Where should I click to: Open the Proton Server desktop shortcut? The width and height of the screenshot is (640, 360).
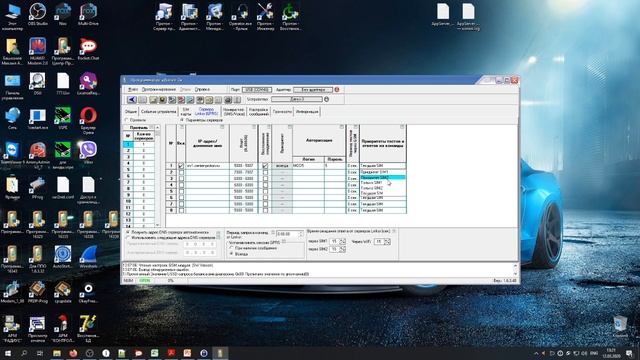point(164,16)
